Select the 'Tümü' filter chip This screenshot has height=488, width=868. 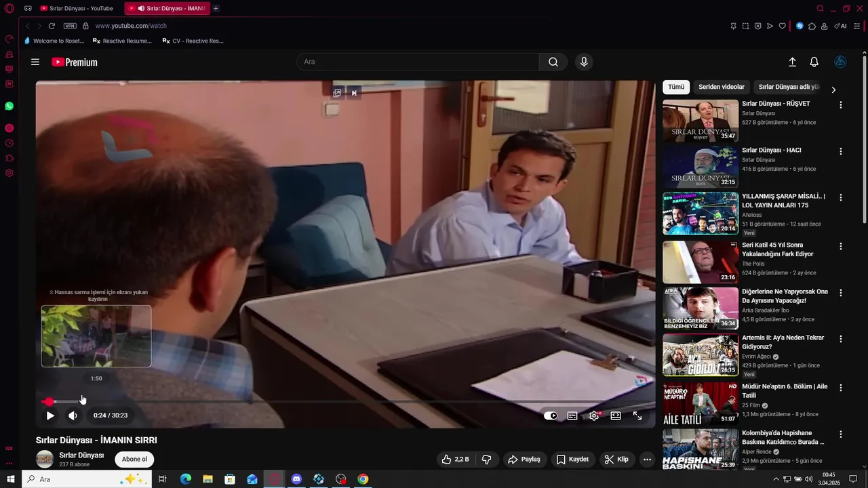[676, 87]
